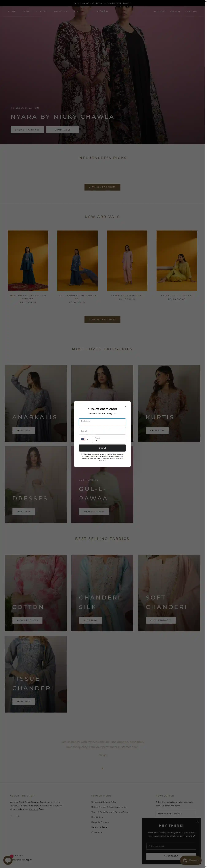The width and height of the screenshot is (207, 868).
Task: Open Search in the header
Action: click(x=175, y=11)
